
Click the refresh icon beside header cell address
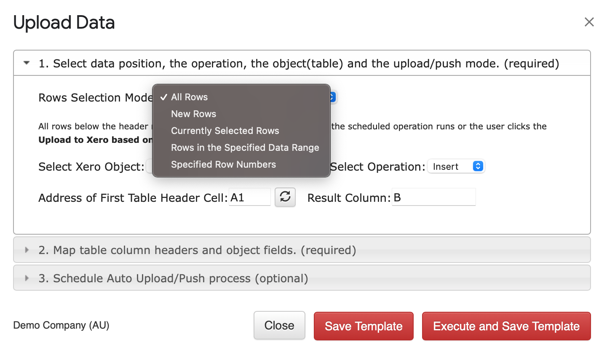285,197
